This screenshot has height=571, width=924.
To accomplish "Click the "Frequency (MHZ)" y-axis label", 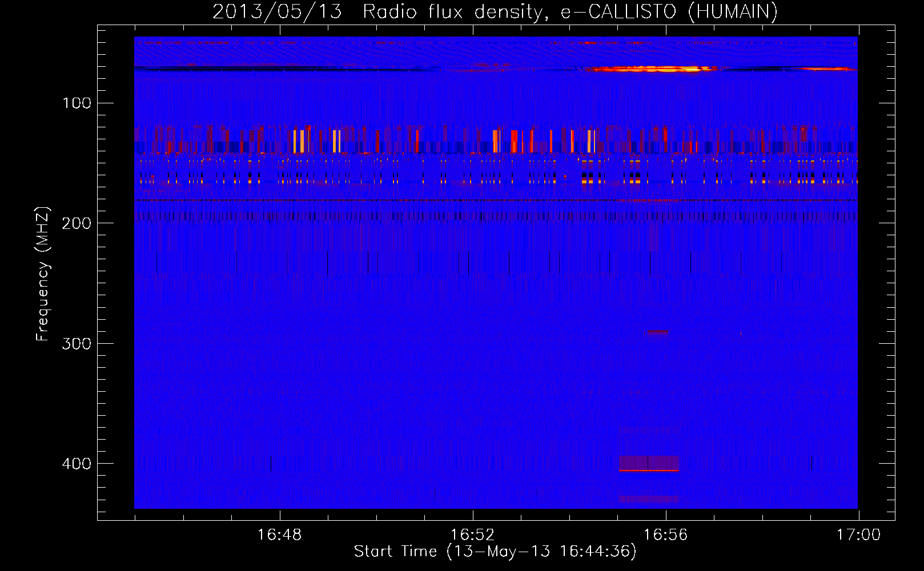I will [43, 274].
